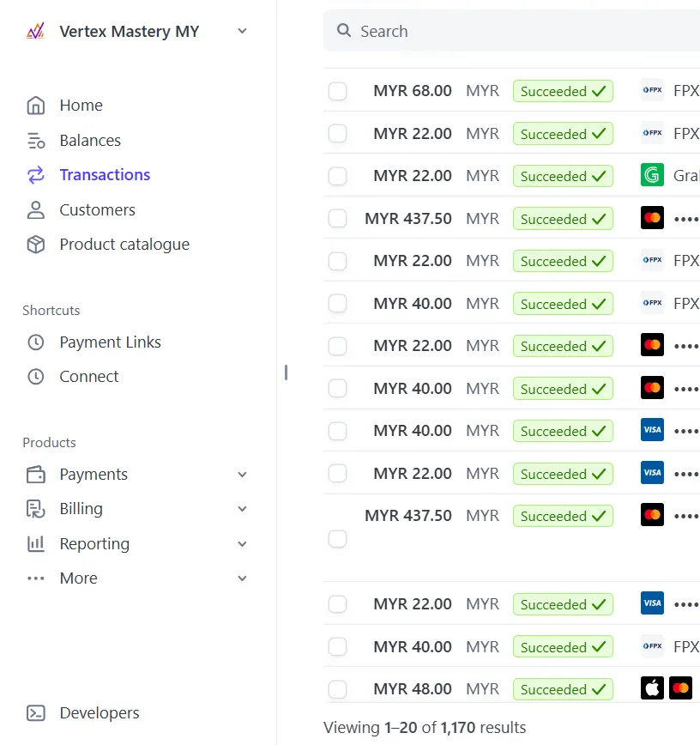This screenshot has width=700, height=745.
Task: Click the Developers terminal icon
Action: [x=35, y=713]
